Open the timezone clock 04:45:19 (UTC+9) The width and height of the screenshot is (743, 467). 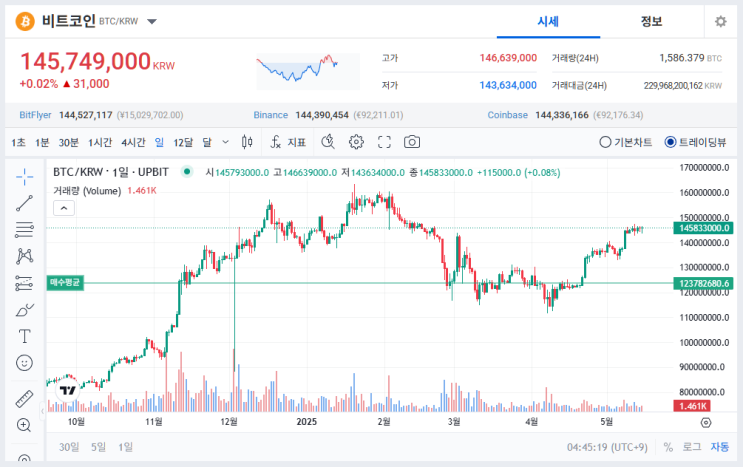(x=607, y=447)
